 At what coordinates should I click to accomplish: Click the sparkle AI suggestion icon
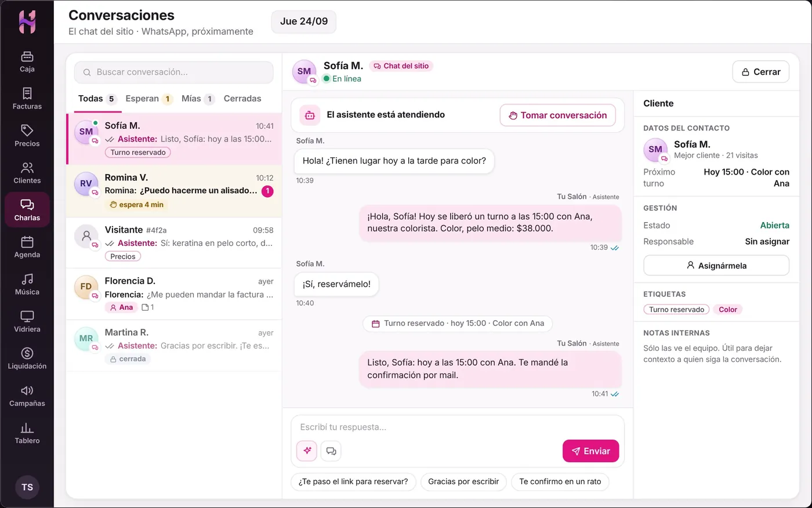(307, 451)
